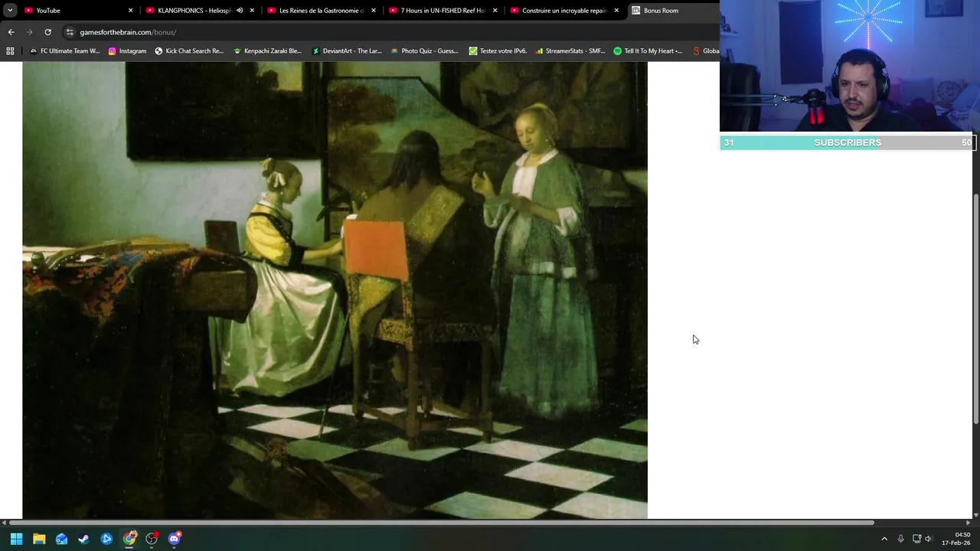This screenshot has width=980, height=551.
Task: Open the 7 Hours in UN-FISHED Reef tab
Action: click(x=443, y=11)
